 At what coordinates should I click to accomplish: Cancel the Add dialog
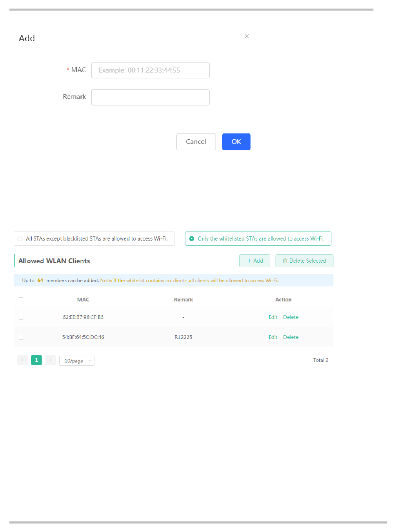[x=196, y=142]
